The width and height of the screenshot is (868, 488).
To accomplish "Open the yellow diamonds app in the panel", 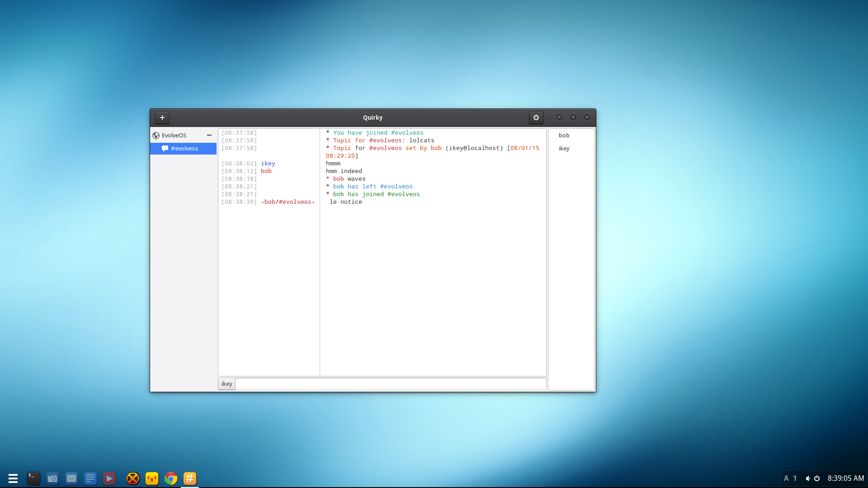I will click(152, 479).
